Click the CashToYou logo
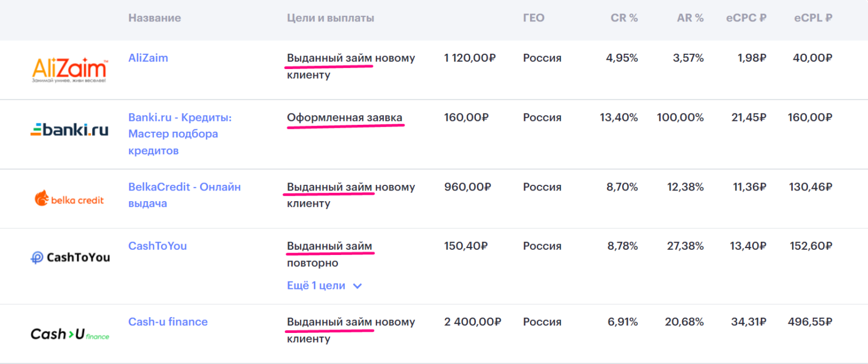868x364 pixels. [x=70, y=258]
